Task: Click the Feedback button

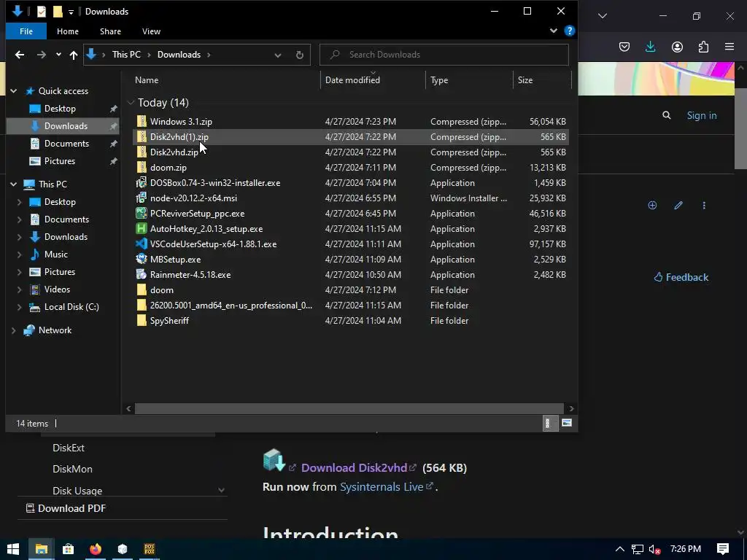Action: (681, 277)
